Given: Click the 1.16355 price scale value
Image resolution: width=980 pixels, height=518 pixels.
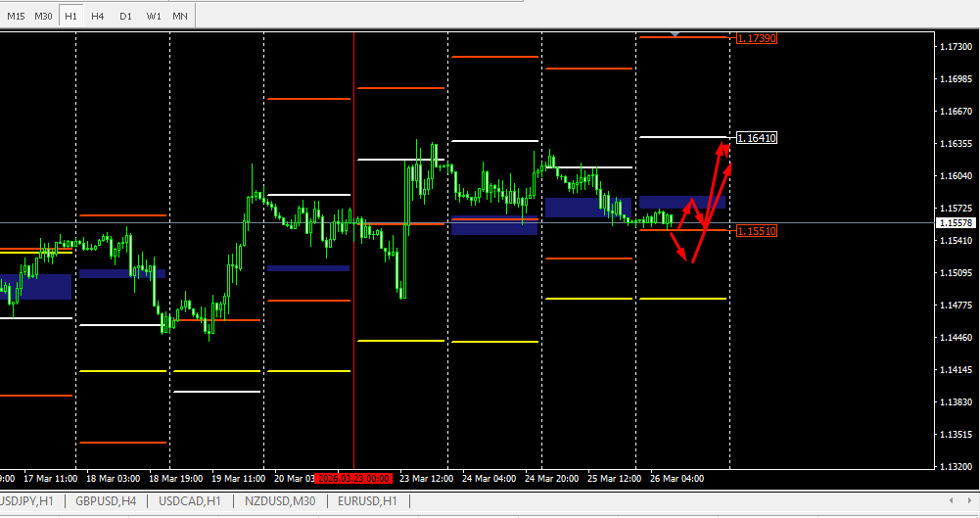Looking at the screenshot, I should click(x=957, y=144).
